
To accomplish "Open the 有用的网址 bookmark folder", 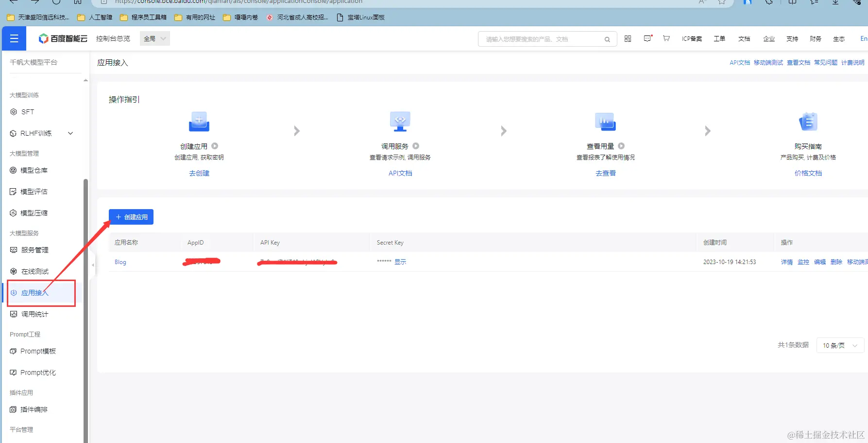I will [x=195, y=18].
